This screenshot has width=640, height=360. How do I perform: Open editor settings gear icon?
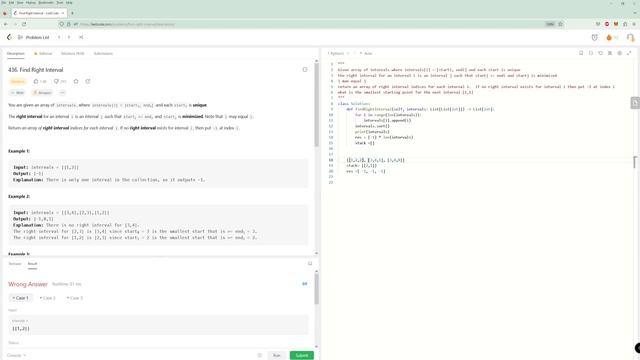(x=620, y=53)
